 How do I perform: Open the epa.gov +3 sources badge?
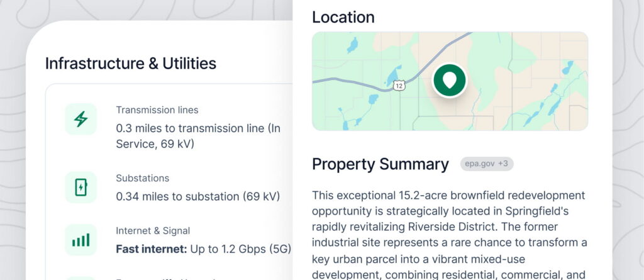pos(486,164)
